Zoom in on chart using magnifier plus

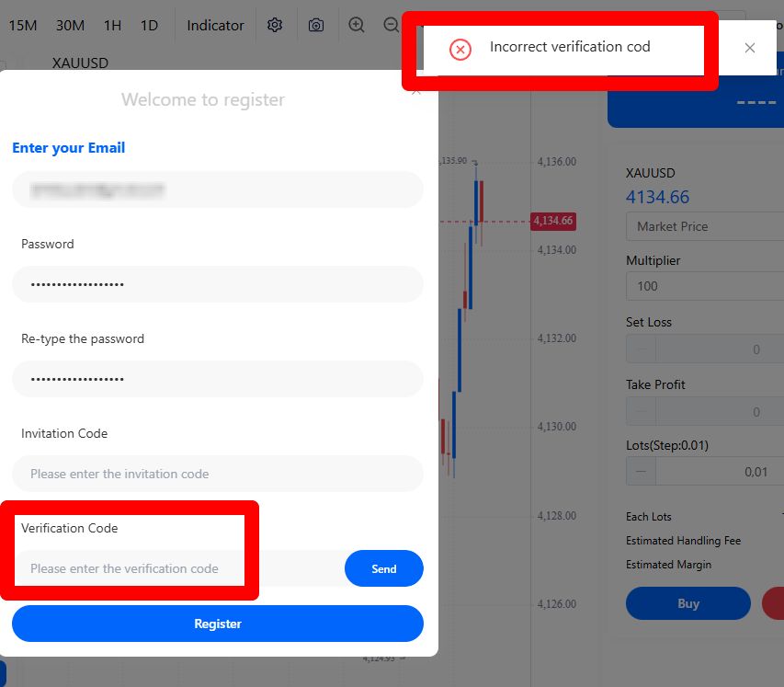point(357,25)
